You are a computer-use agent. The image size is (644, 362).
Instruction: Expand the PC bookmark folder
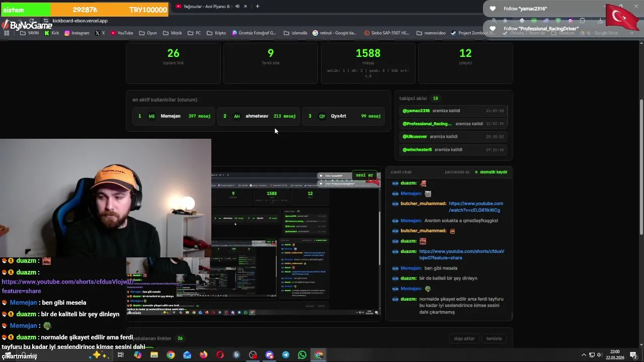click(194, 33)
